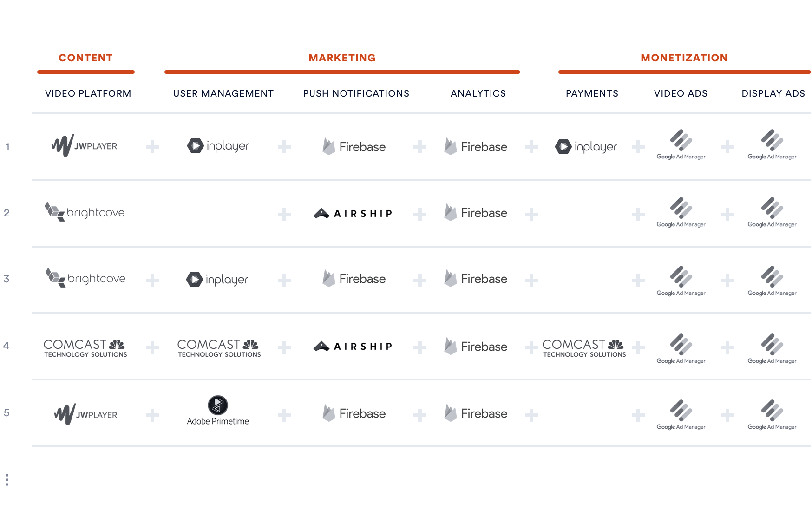812x510 pixels.
Task: Open Google Ad Manager display ads in row 1
Action: click(772, 145)
